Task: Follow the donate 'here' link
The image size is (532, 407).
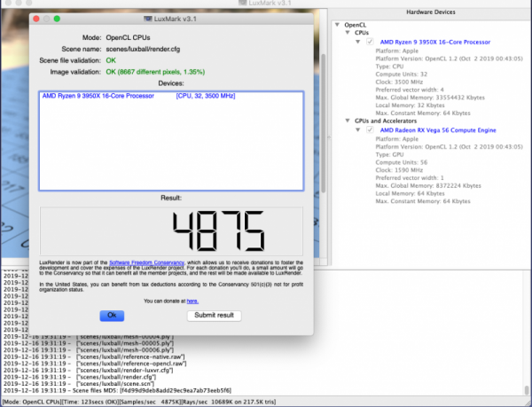Action: coord(192,301)
